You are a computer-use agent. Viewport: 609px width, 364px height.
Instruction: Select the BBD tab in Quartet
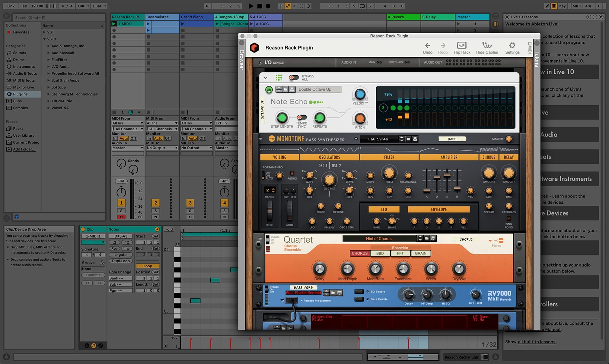[x=380, y=254]
